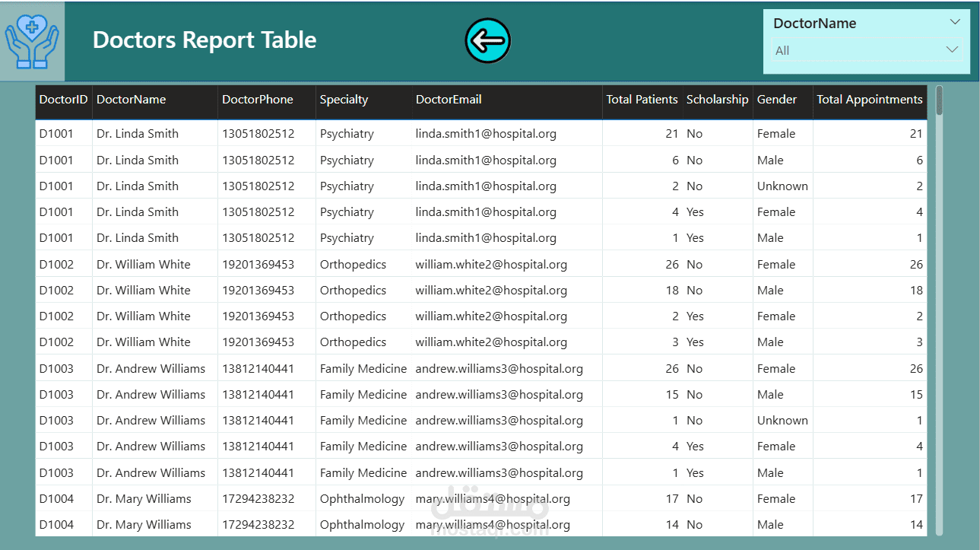This screenshot has width=980, height=550.
Task: Click Unknown gender in Andrew Williams row
Action: click(x=782, y=421)
